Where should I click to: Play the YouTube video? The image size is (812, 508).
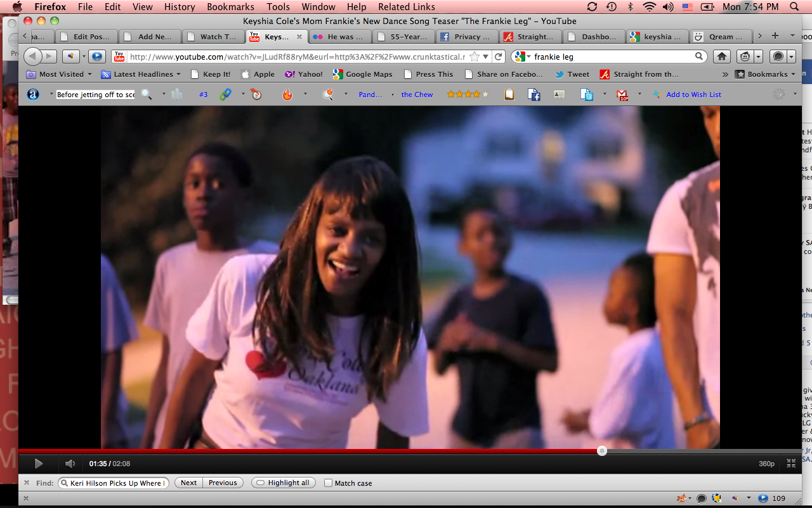tap(38, 464)
